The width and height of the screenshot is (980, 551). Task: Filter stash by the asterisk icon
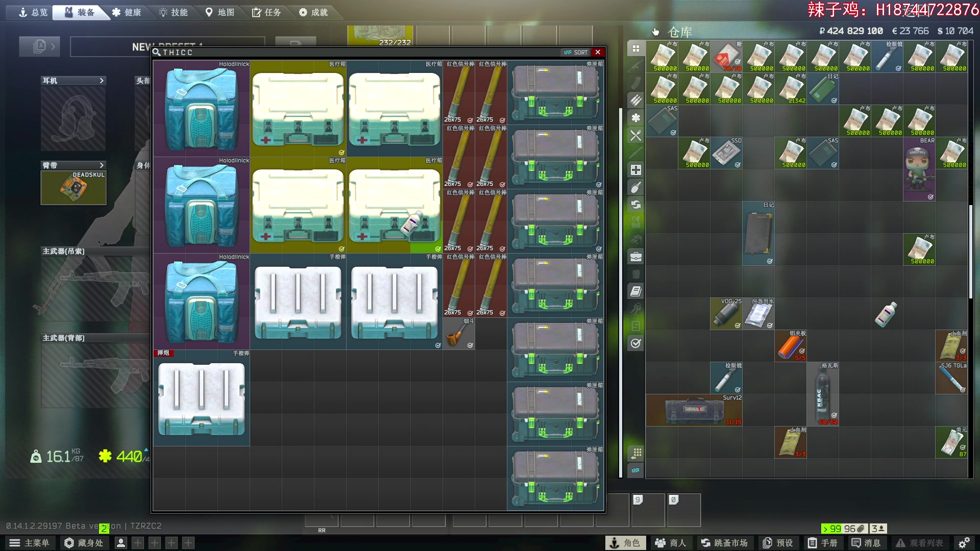click(x=635, y=118)
